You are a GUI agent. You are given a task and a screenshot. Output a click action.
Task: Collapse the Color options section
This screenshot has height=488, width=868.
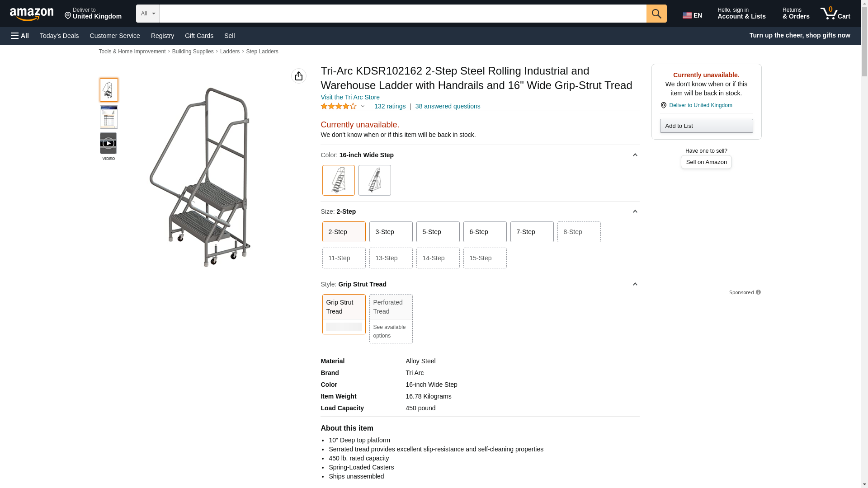point(635,155)
